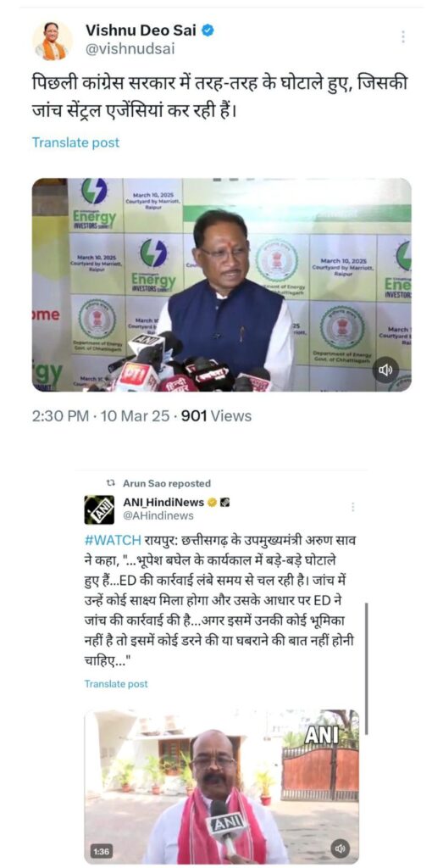This screenshot has width=432, height=868.
Task: Translate Vishnu Deo Sai's Hindi post
Action: (75, 142)
